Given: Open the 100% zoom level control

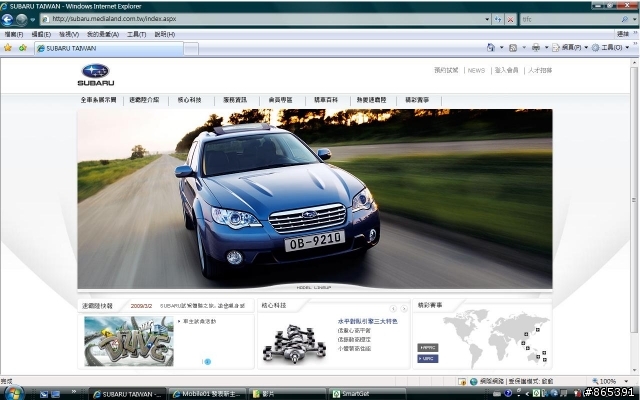Looking at the screenshot, I should [x=610, y=381].
